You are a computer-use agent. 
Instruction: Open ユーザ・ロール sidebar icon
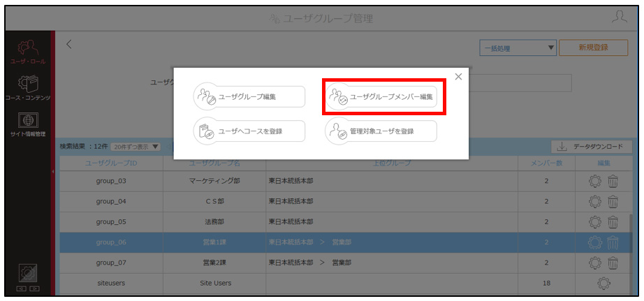coord(28,52)
